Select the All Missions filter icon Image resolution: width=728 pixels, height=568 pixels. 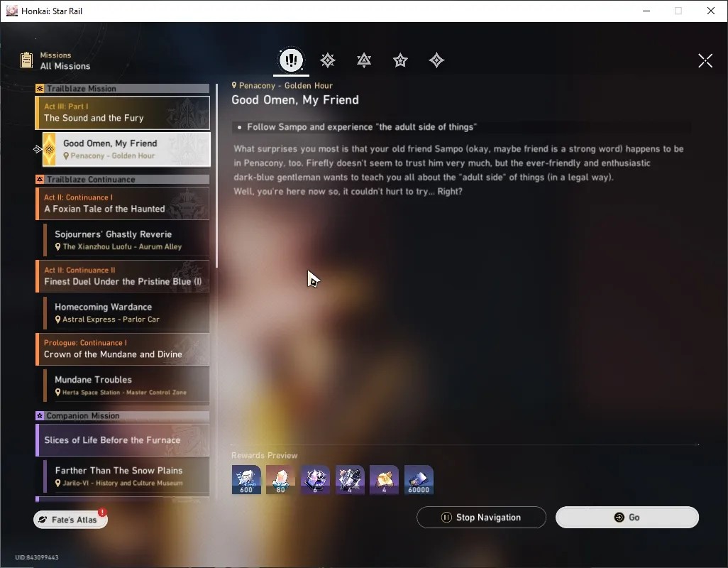pyautogui.click(x=291, y=60)
